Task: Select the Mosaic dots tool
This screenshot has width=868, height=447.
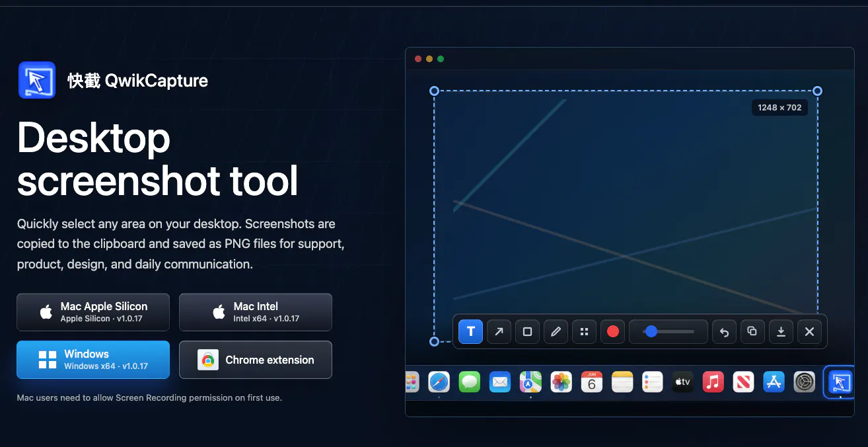Action: (584, 331)
